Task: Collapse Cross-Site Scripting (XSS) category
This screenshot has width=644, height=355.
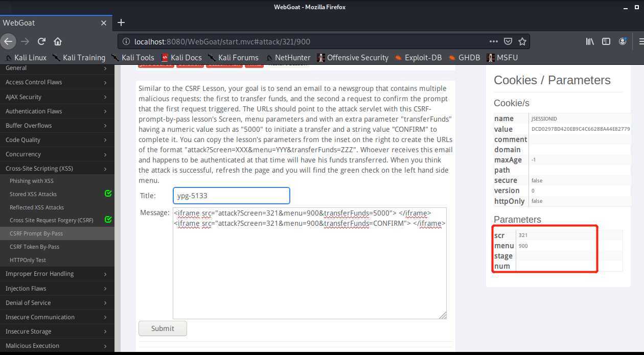Action: [x=57, y=168]
